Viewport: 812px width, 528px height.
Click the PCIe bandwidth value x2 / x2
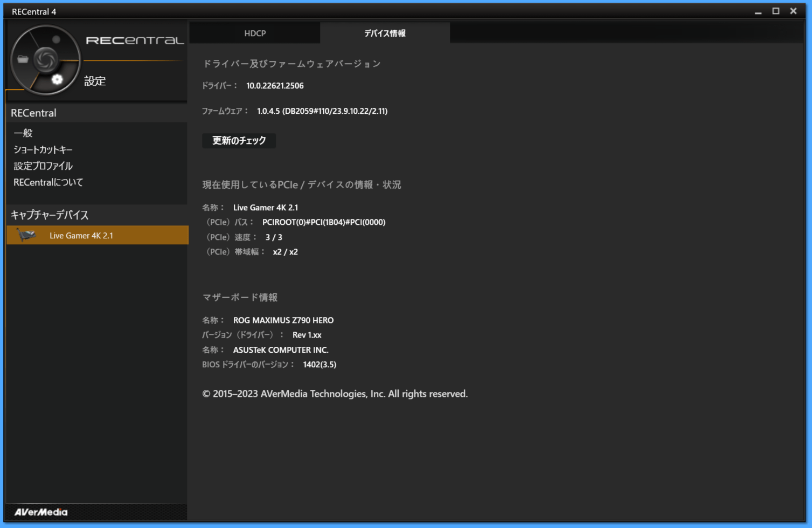coord(286,252)
